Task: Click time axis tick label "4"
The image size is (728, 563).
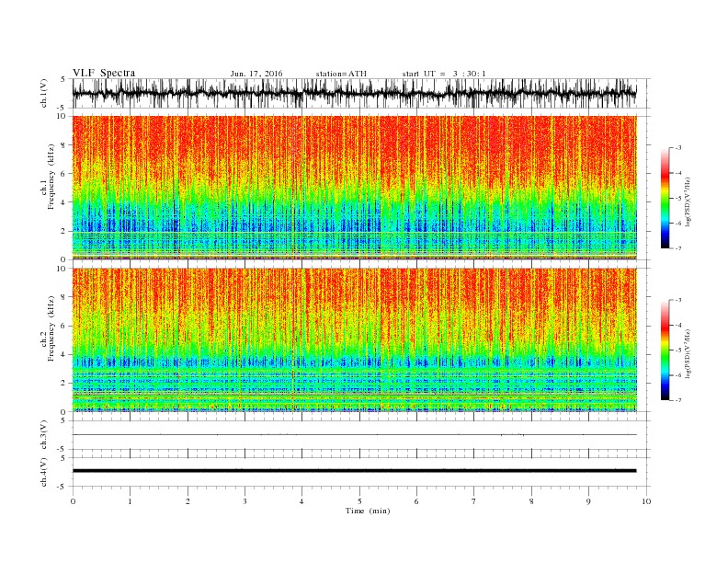Action: point(301,501)
